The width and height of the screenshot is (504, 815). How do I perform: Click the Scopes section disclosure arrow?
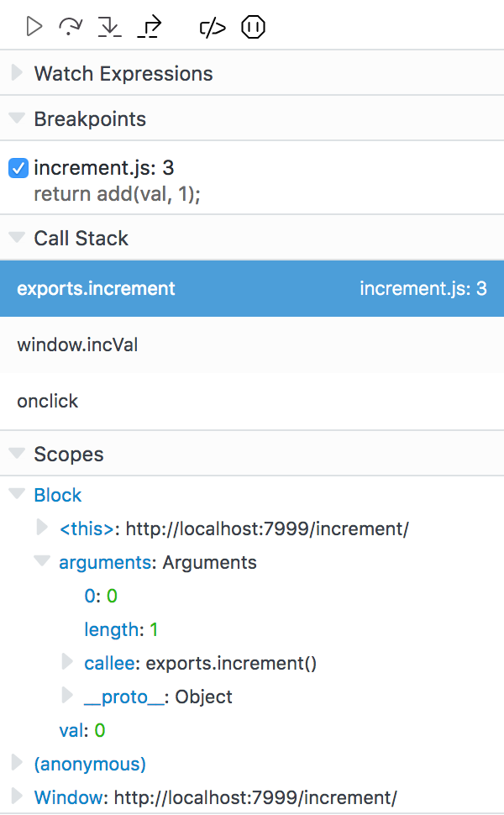coord(17,454)
